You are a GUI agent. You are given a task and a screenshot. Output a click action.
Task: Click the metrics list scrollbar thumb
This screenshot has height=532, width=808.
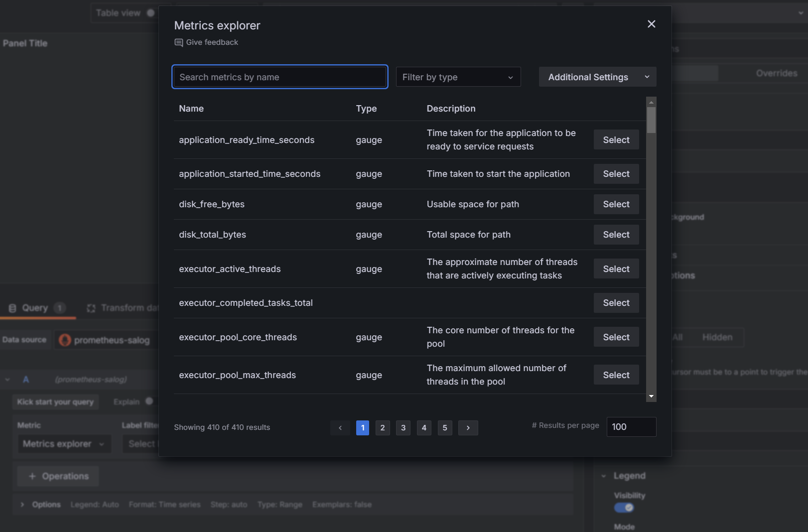pyautogui.click(x=651, y=120)
